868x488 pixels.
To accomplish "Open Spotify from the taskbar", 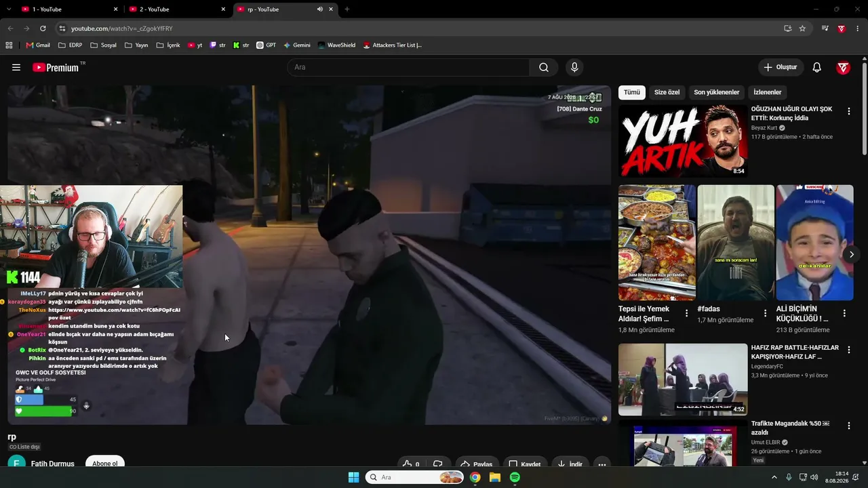I will point(515,477).
